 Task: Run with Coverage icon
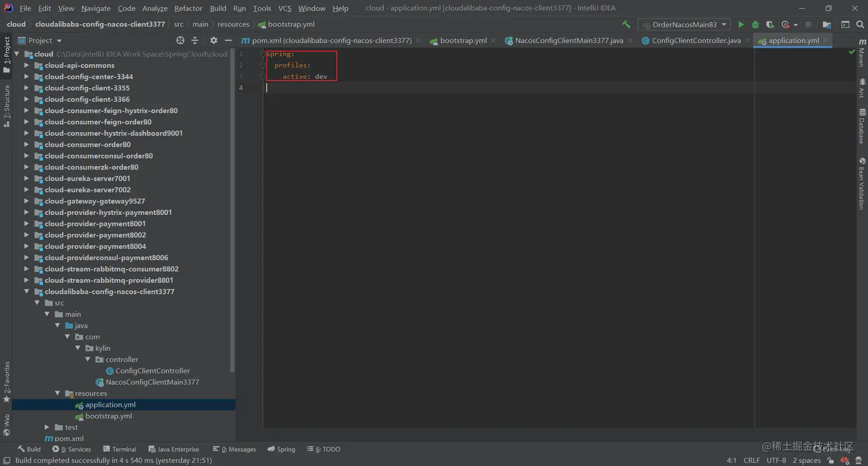(770, 25)
